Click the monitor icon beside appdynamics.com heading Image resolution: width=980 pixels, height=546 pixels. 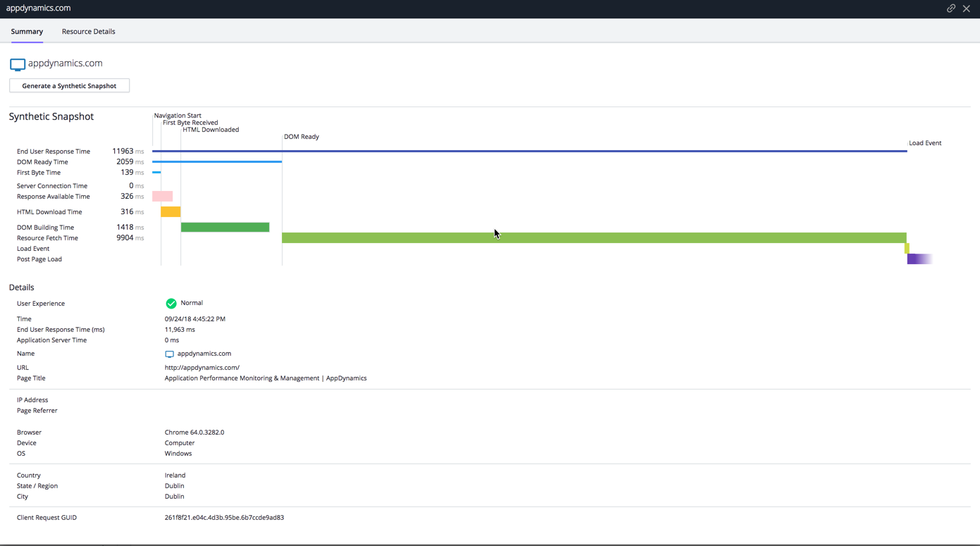tap(18, 65)
